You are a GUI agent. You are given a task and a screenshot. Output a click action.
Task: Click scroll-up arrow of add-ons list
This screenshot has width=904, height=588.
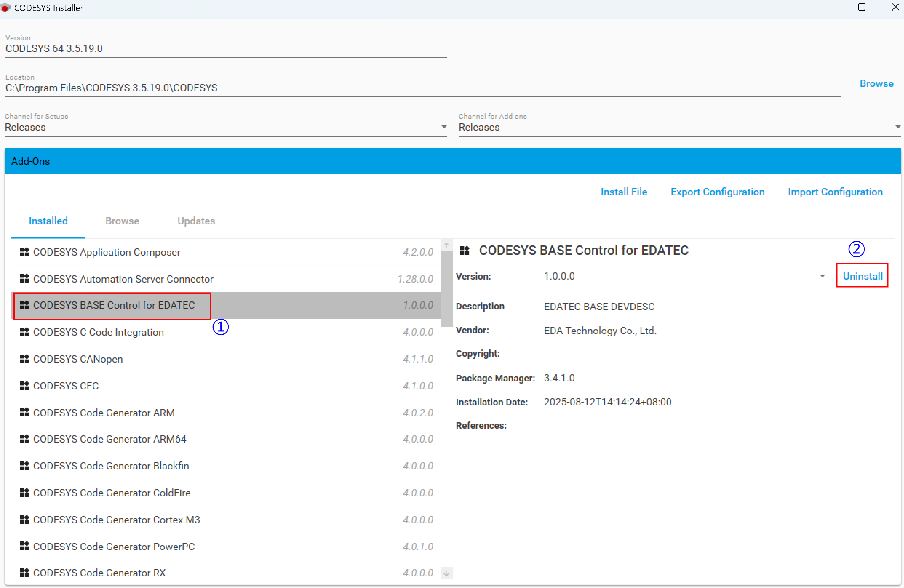coord(447,245)
